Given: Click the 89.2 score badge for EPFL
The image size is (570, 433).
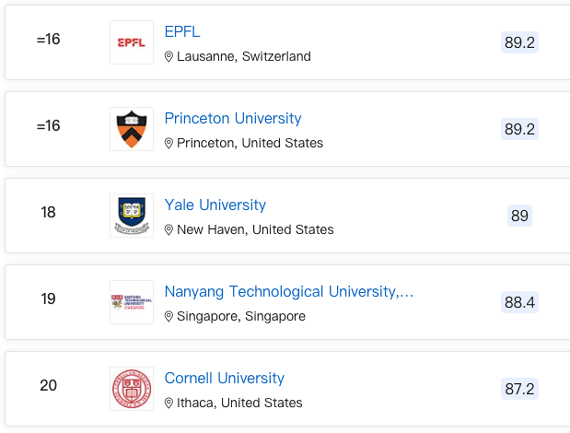Looking at the screenshot, I should [519, 43].
